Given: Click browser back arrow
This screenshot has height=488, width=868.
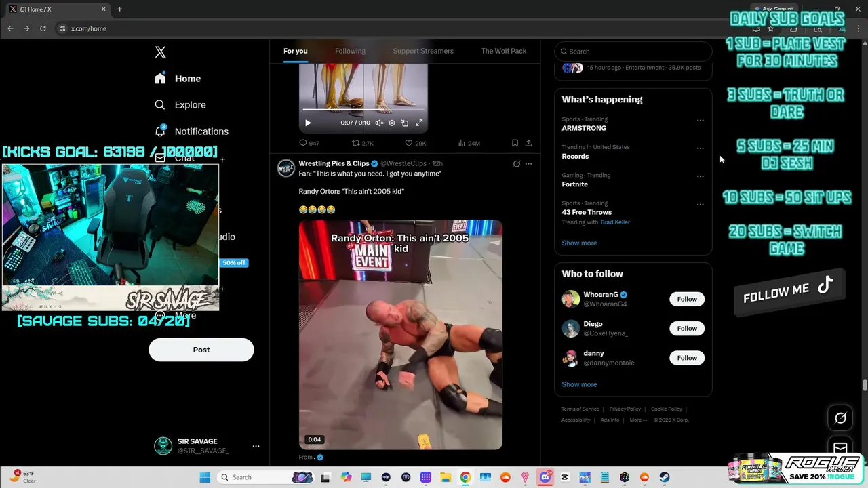Looking at the screenshot, I should pyautogui.click(x=10, y=28).
